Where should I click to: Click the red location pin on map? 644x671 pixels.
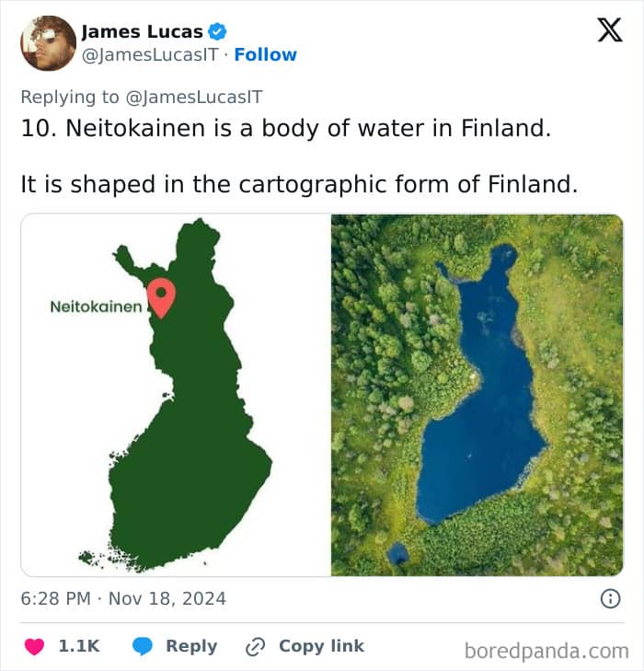click(162, 296)
